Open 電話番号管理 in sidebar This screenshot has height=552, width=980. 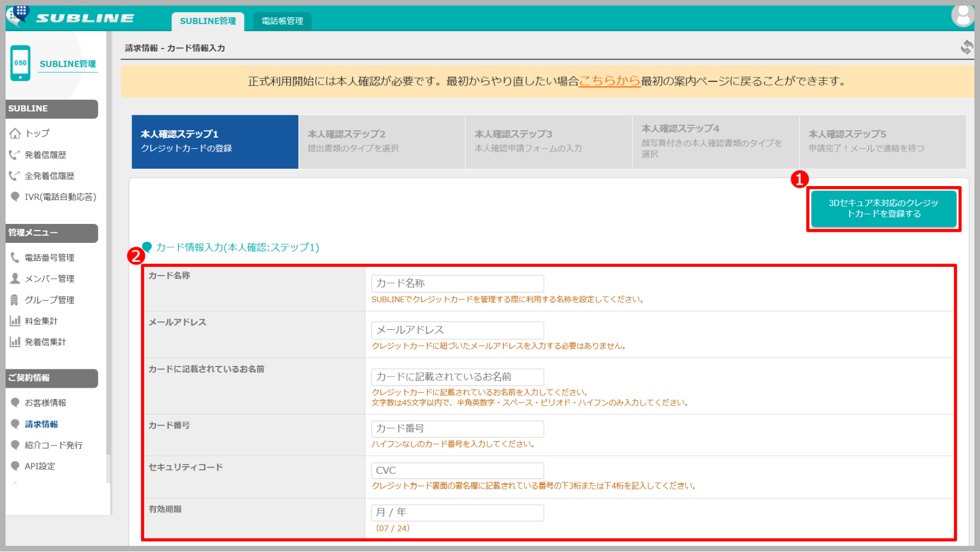(49, 257)
